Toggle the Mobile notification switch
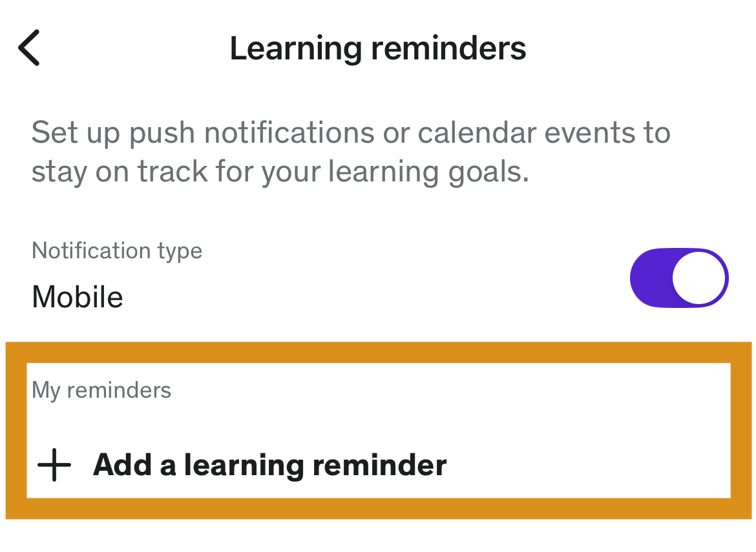Image resolution: width=756 pixels, height=552 pixels. point(679,278)
